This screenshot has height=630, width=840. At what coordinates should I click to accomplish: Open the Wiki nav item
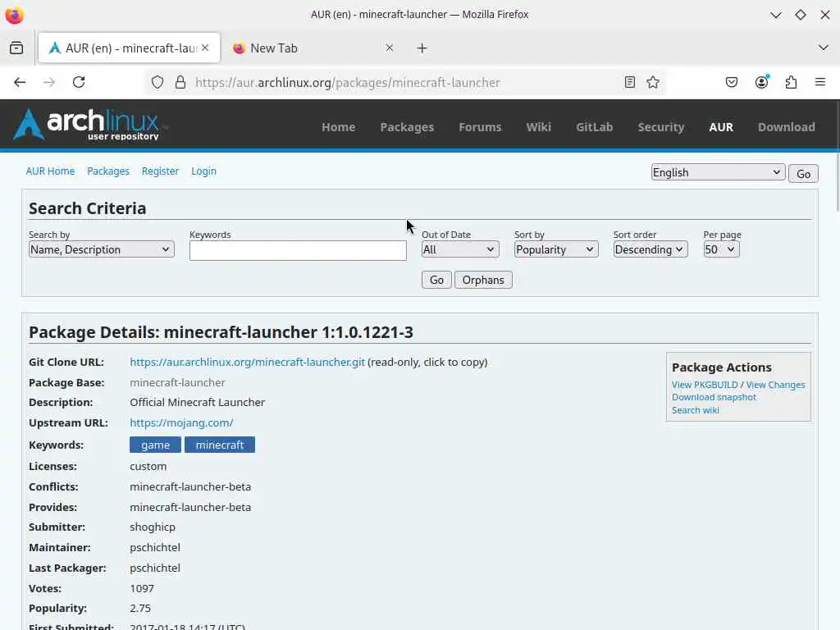coord(538,127)
